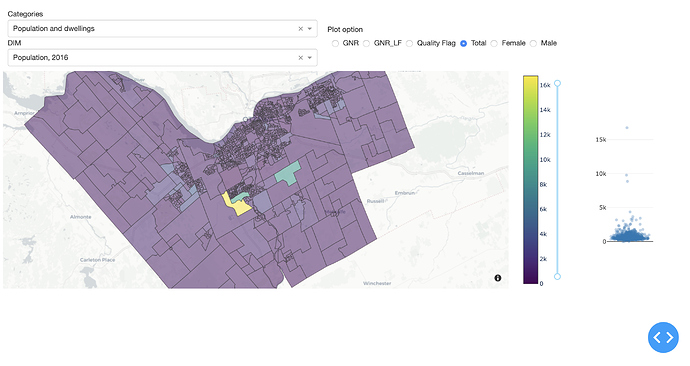This screenshot has height=366, width=690.
Task: Click the teal region on the map
Action: [x=288, y=173]
